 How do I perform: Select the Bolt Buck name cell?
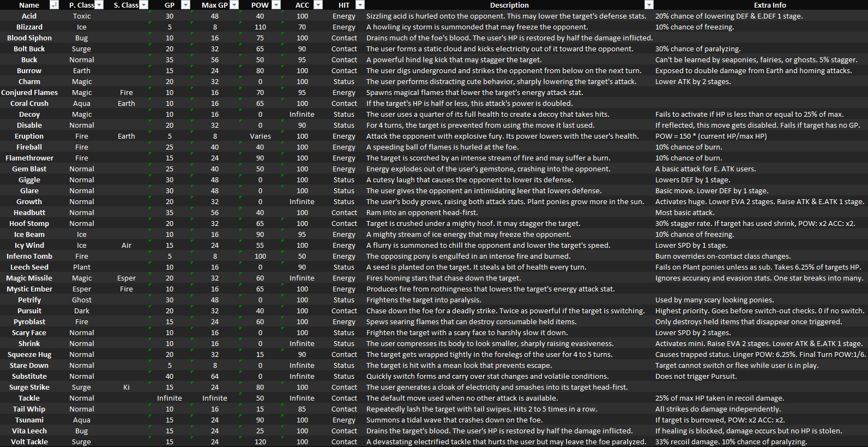29,49
